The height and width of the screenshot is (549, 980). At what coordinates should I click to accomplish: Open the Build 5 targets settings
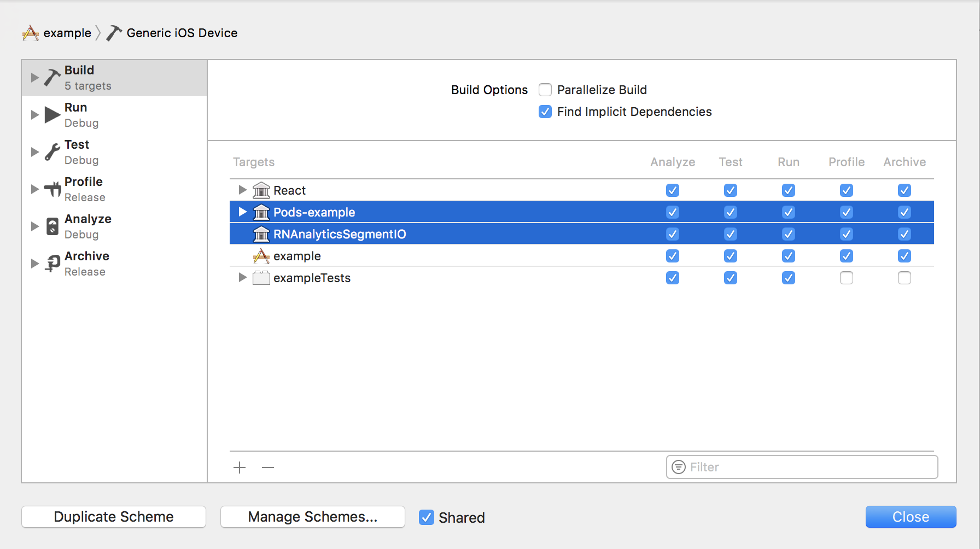click(x=114, y=78)
